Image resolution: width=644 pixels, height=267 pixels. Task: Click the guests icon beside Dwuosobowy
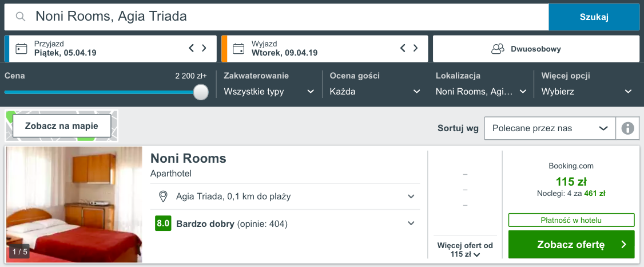pyautogui.click(x=498, y=49)
